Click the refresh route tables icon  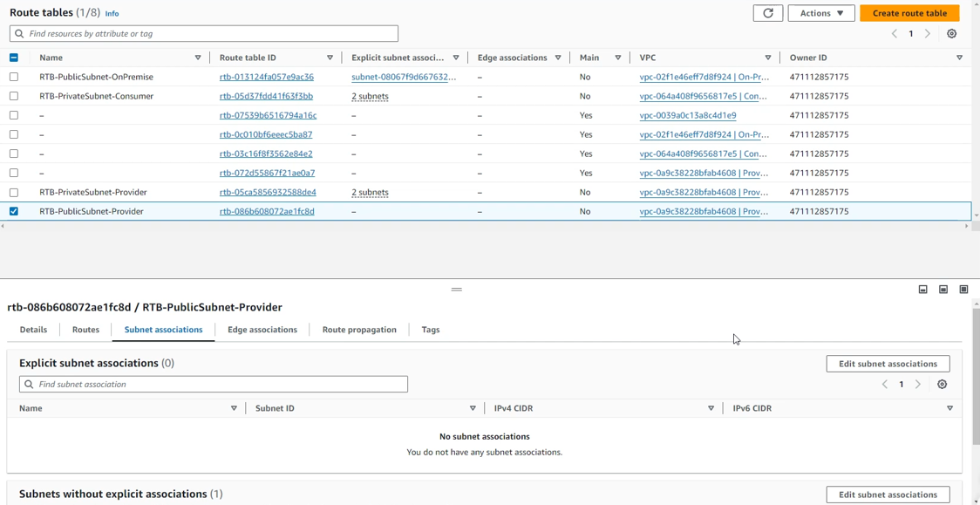[767, 13]
